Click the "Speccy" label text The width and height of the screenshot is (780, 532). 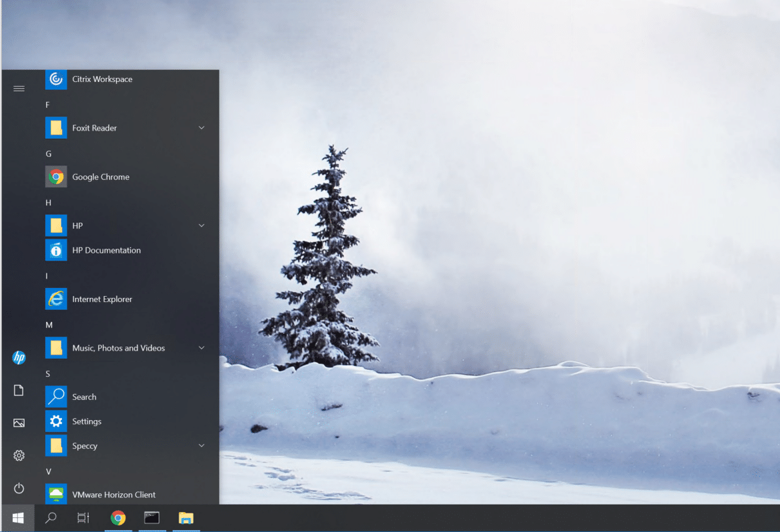[85, 446]
